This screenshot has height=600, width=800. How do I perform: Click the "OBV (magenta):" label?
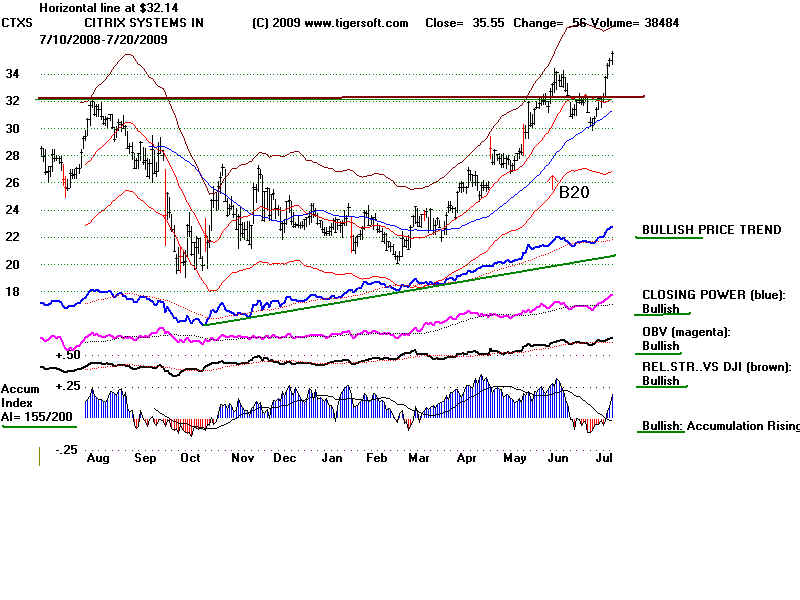[x=686, y=332]
